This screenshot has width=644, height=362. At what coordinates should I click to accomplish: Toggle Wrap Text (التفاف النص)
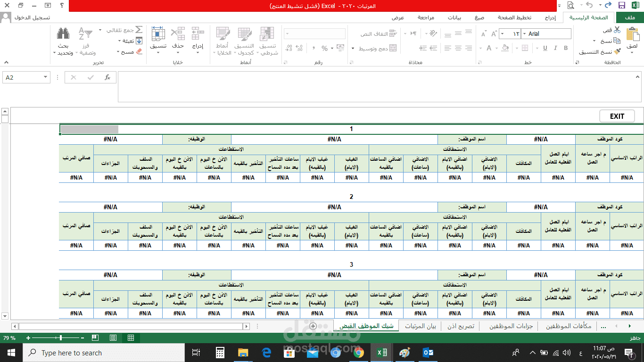pyautogui.click(x=379, y=34)
